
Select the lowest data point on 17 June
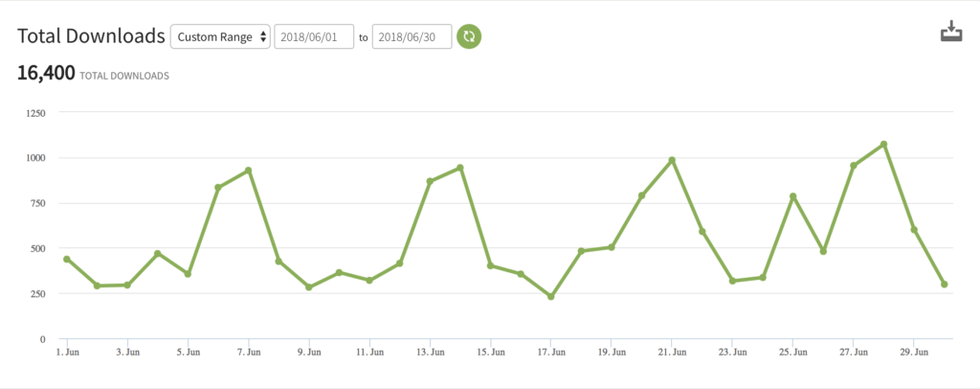pos(551,297)
